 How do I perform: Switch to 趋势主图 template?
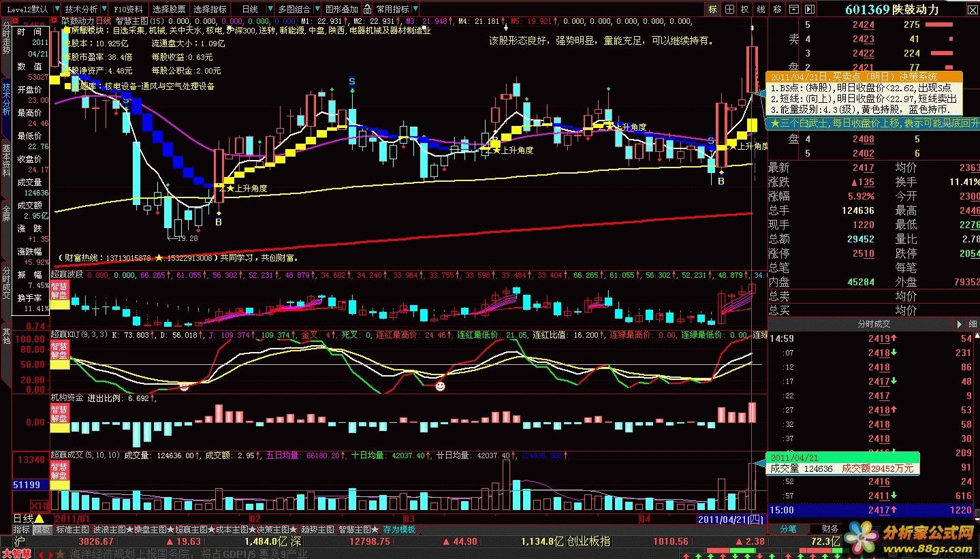click(317, 529)
